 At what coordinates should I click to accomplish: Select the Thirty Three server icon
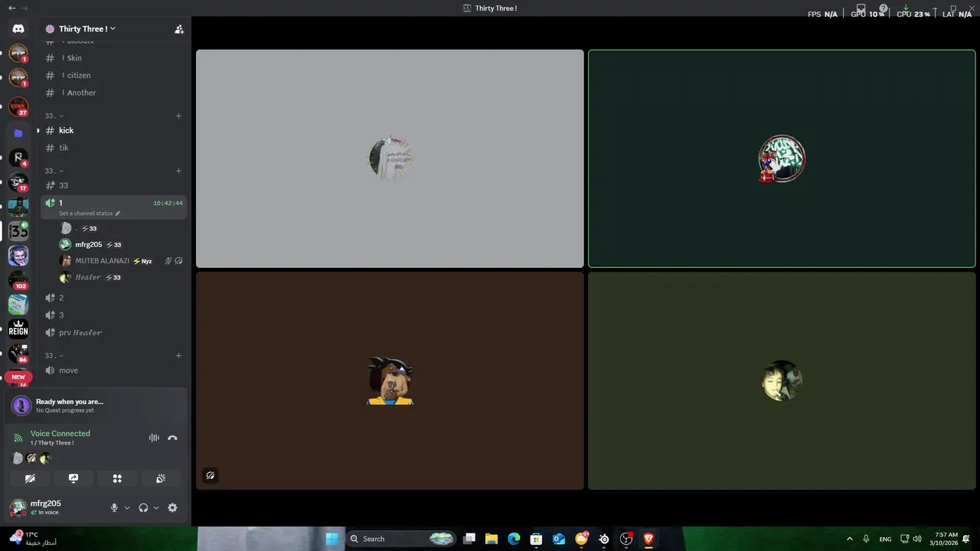tap(18, 230)
